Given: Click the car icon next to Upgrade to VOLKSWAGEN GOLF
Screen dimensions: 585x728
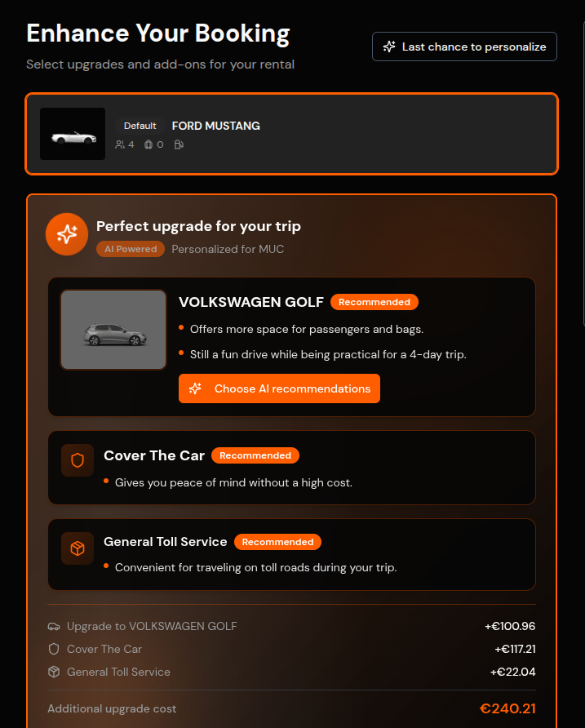Looking at the screenshot, I should pos(54,626).
